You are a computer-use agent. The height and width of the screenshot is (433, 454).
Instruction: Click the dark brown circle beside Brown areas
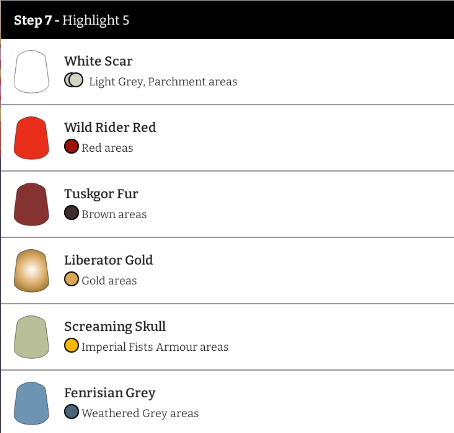(x=71, y=213)
